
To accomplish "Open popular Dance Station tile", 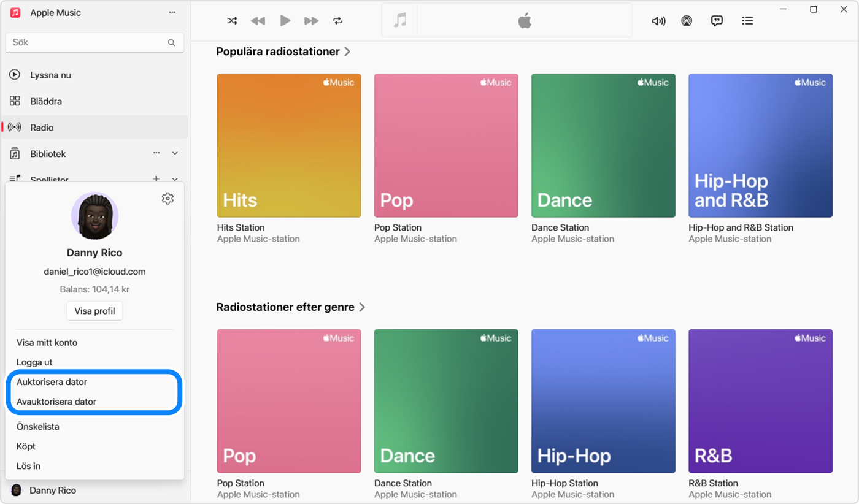I will [x=603, y=145].
